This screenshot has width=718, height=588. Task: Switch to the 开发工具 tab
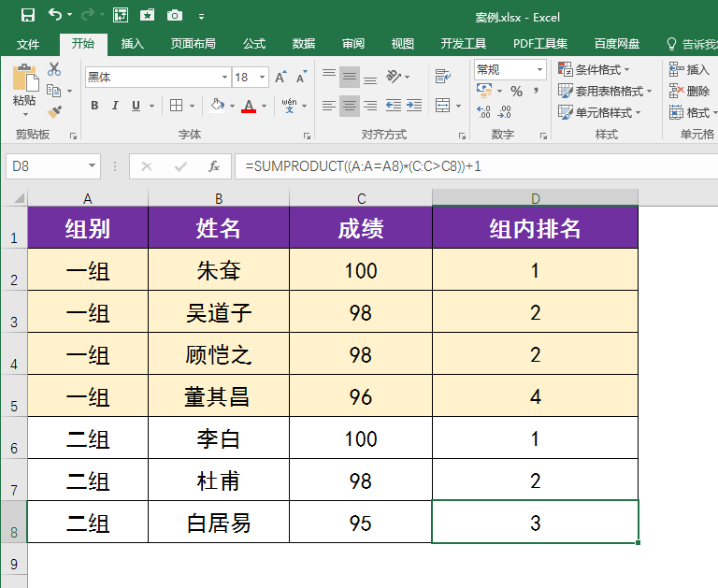point(464,44)
